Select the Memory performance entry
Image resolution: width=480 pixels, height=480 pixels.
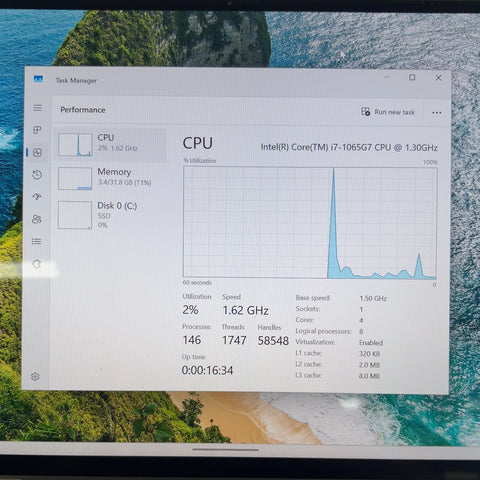tap(110, 178)
